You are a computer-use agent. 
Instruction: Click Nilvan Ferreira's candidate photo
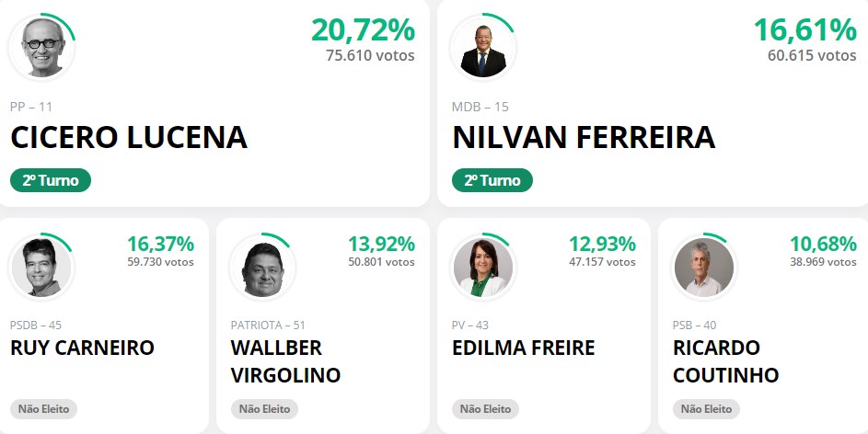coord(483,46)
